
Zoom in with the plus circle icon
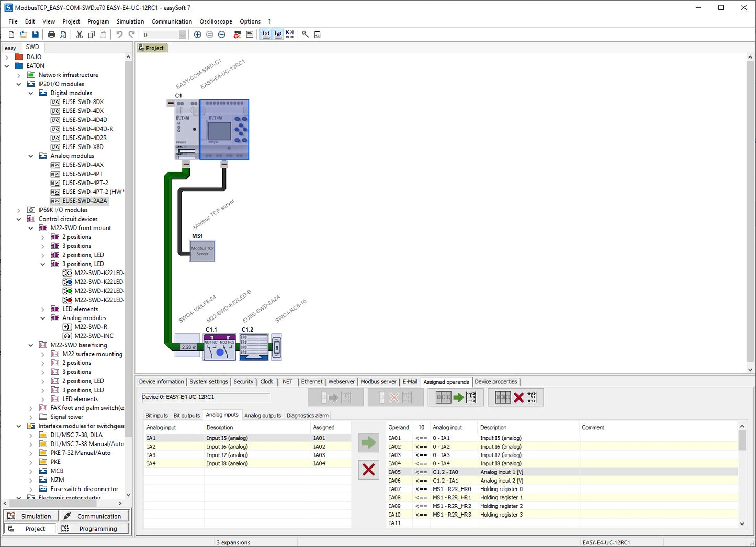tap(197, 35)
